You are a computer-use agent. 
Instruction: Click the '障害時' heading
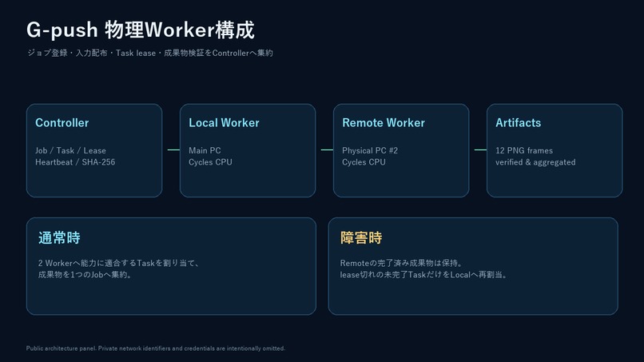click(361, 237)
